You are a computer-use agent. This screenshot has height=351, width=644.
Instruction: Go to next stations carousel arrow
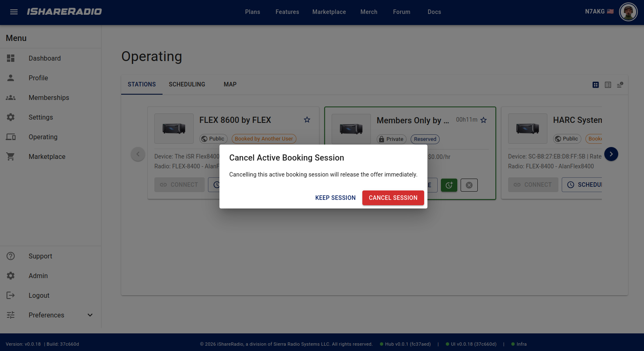pos(611,154)
